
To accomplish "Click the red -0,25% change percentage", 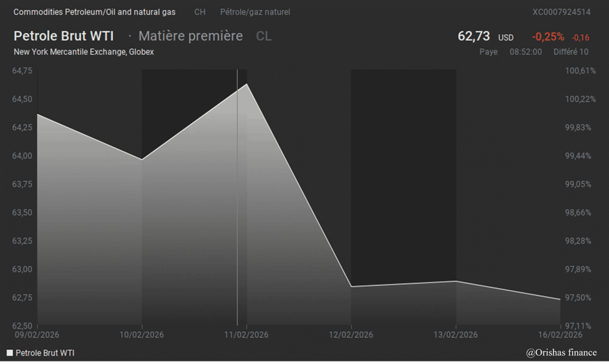I will tap(548, 37).
